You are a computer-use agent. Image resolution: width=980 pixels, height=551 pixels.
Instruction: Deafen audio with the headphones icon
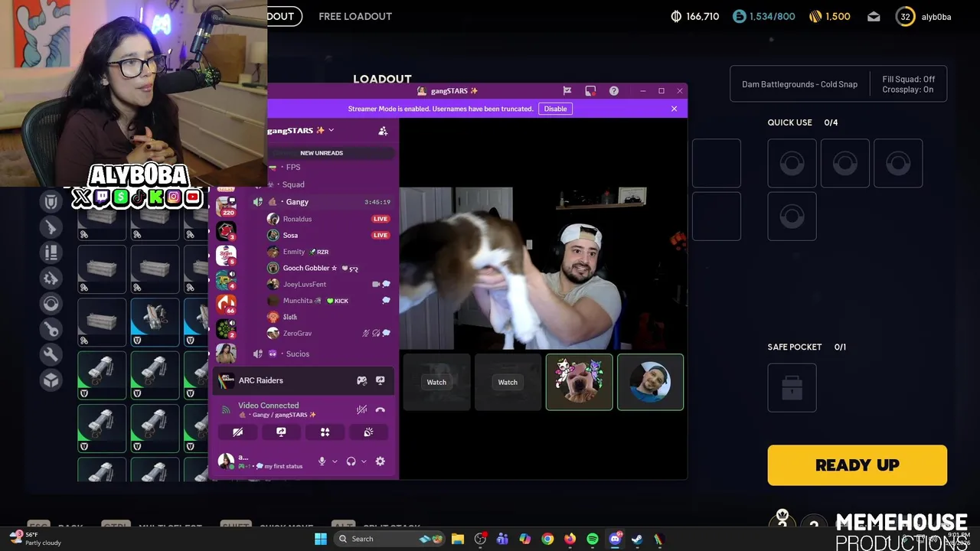[x=351, y=461]
